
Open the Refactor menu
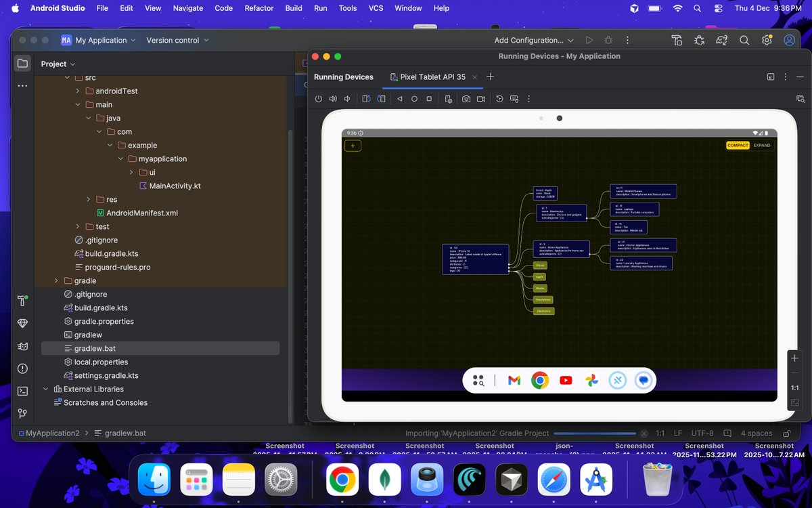(x=259, y=8)
